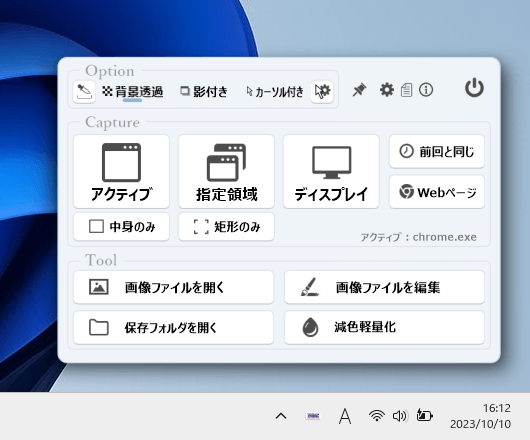Click アクティブ：chrome.exe status text
This screenshot has width=530, height=440.
(x=418, y=237)
